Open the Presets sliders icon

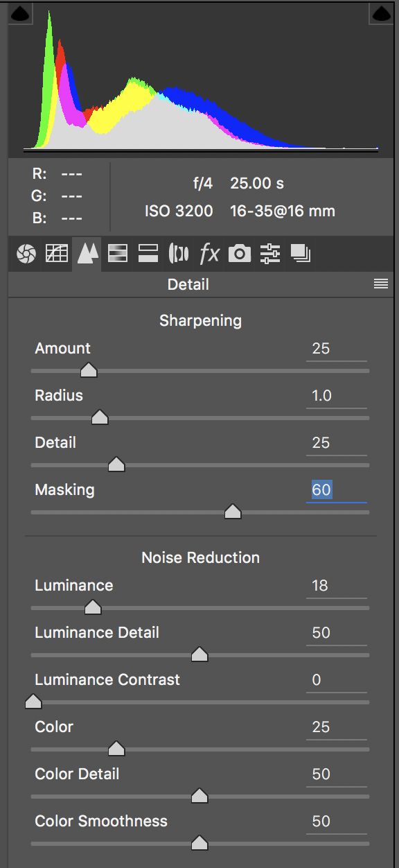point(269,254)
